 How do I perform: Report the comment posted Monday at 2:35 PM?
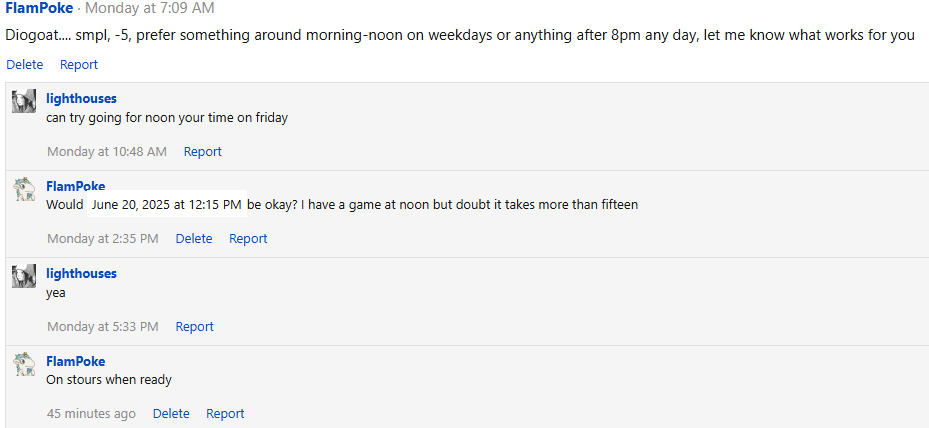(248, 239)
